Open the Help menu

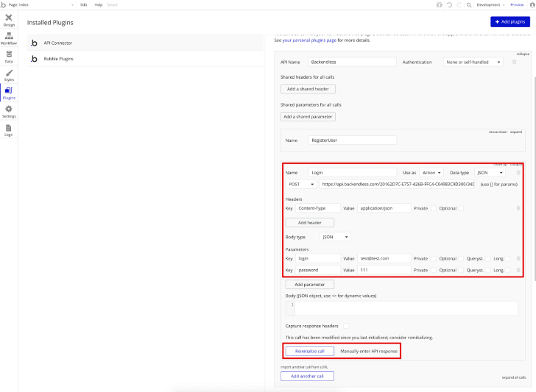click(98, 4)
